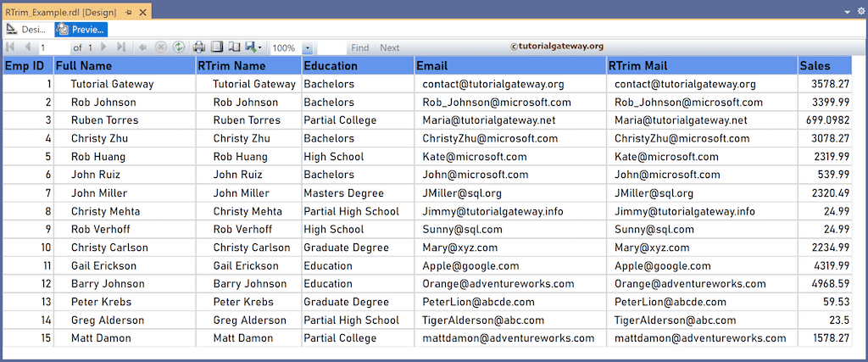Switch to the Design tab

(x=29, y=30)
